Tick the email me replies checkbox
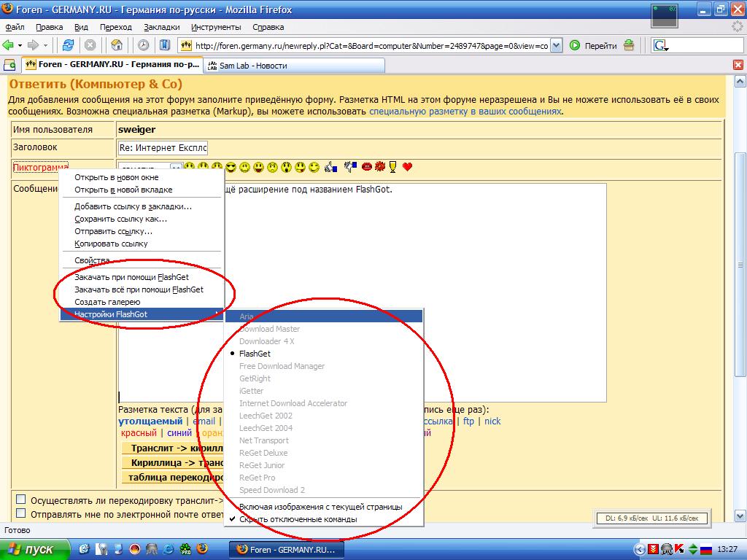 [x=21, y=513]
